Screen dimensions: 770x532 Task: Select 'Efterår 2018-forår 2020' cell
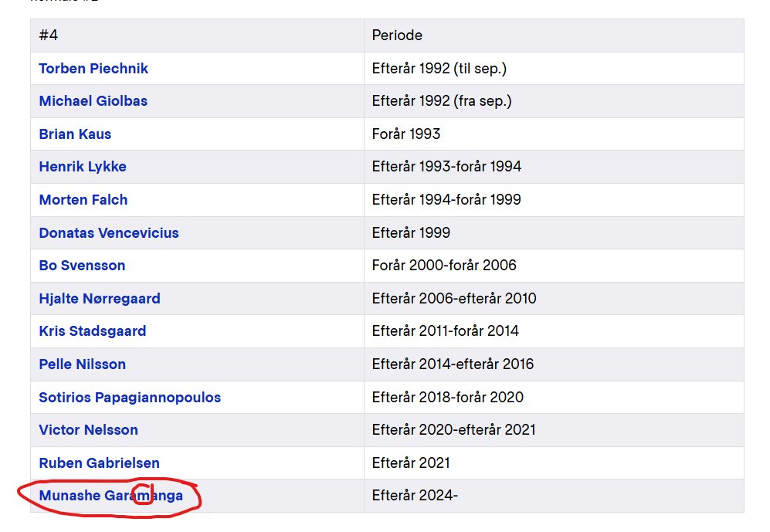tap(554, 397)
